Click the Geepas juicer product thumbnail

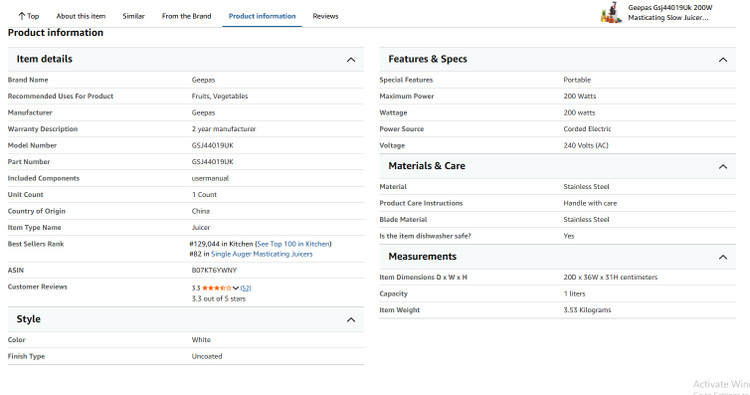tap(611, 12)
